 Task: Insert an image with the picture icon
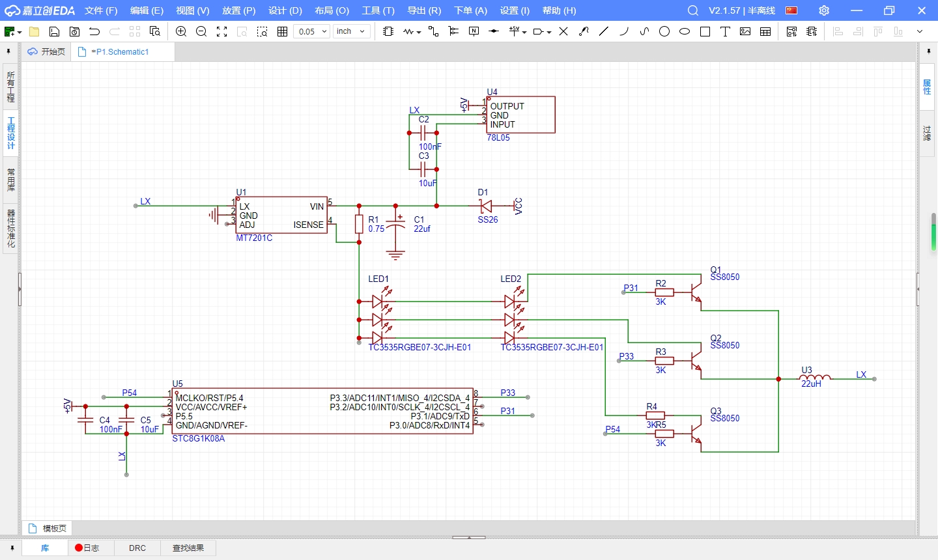pyautogui.click(x=745, y=31)
